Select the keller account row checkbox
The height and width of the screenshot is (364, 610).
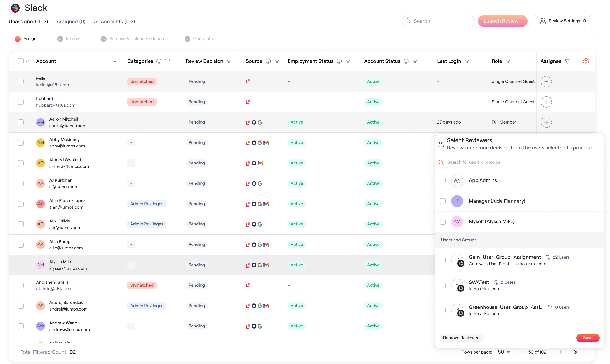[x=21, y=81]
